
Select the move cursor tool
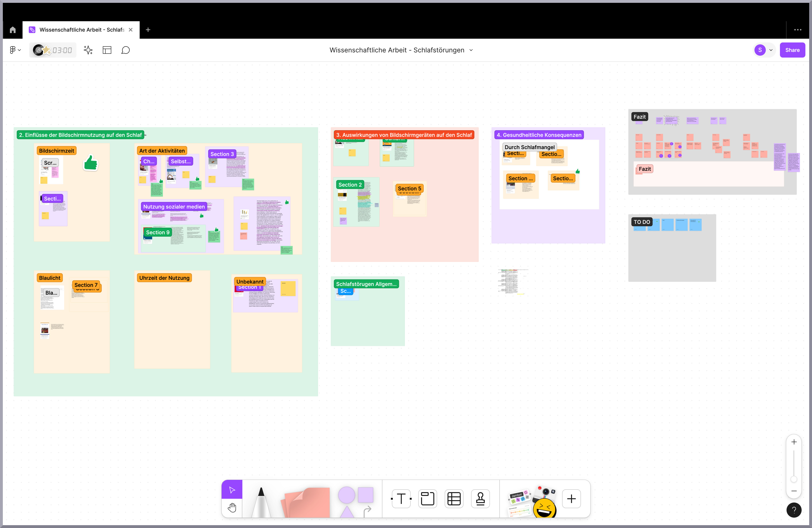click(x=232, y=490)
